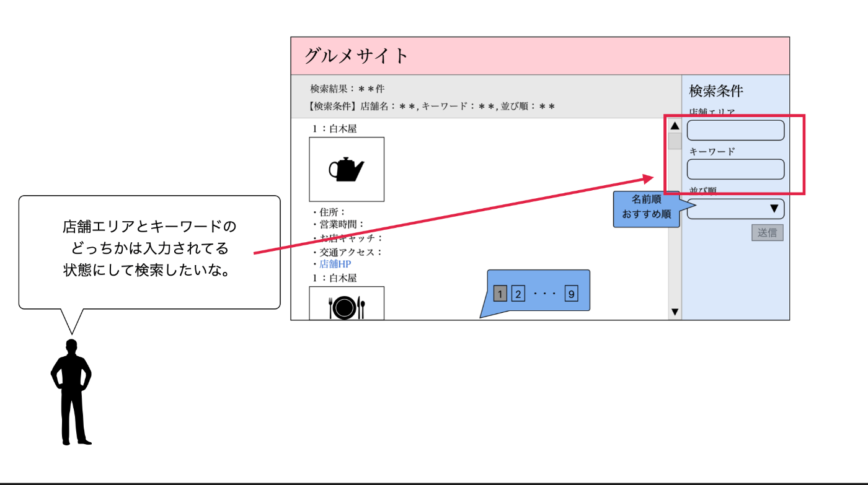868x485 pixels.
Task: Select 名前順 sort option
Action: (x=646, y=201)
